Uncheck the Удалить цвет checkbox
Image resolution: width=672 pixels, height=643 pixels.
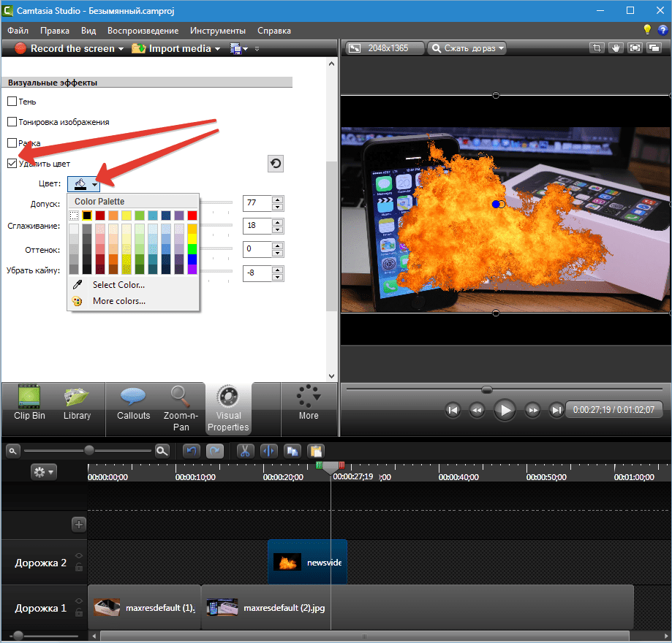coord(12,164)
